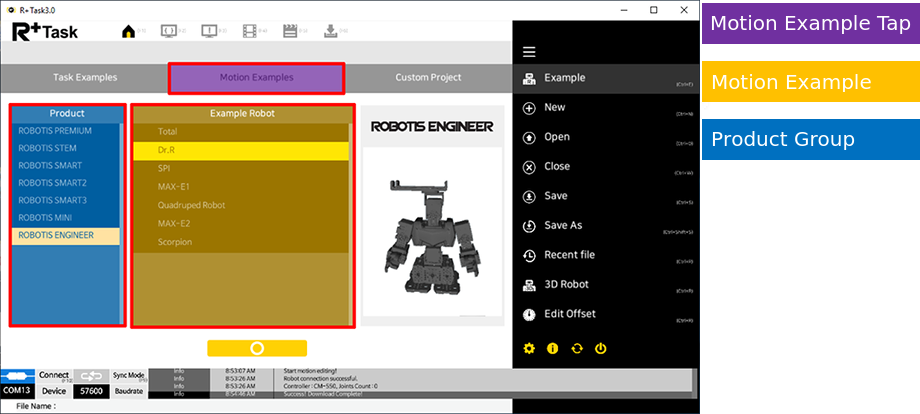Image resolution: width=920 pixels, height=414 pixels.
Task: Select MAX-E1 example robot
Action: (x=241, y=187)
